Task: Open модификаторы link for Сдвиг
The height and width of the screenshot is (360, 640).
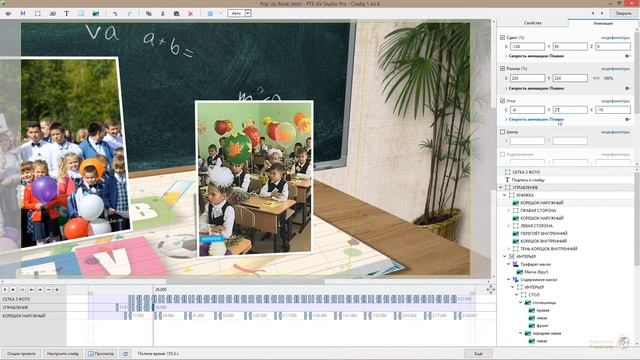Action: click(x=615, y=38)
